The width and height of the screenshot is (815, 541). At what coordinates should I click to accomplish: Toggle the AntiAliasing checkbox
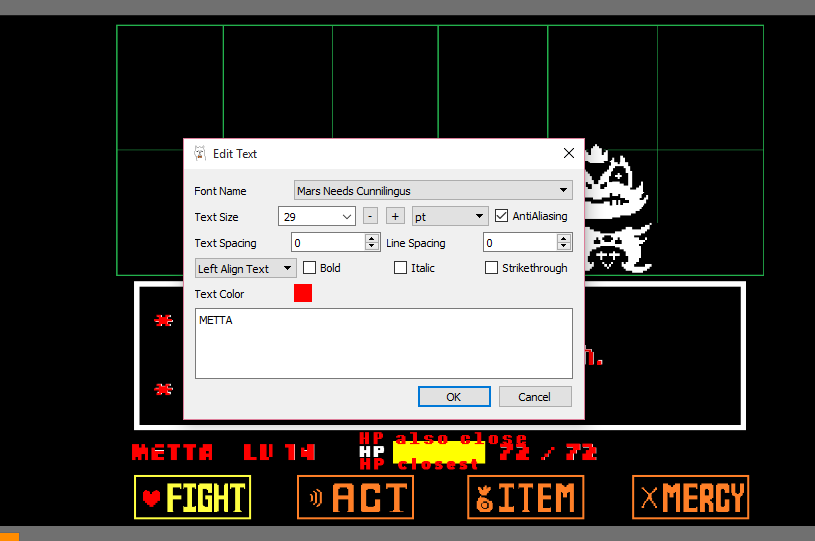pos(501,216)
